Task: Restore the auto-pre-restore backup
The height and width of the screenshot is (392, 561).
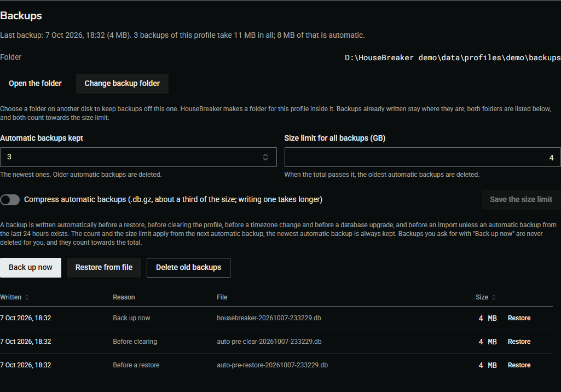Action: tap(519, 365)
